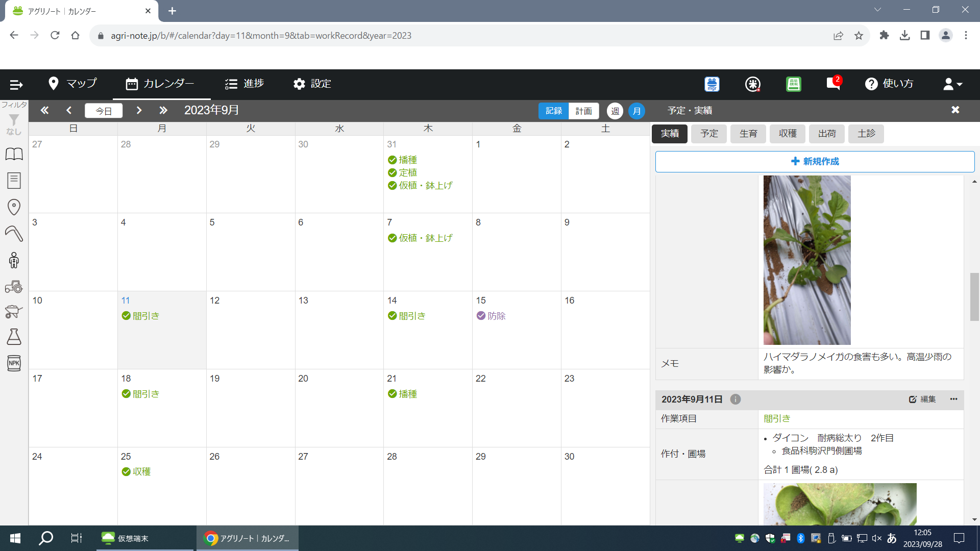Click the record panel scrollbar handle
The image size is (980, 551).
(974, 297)
